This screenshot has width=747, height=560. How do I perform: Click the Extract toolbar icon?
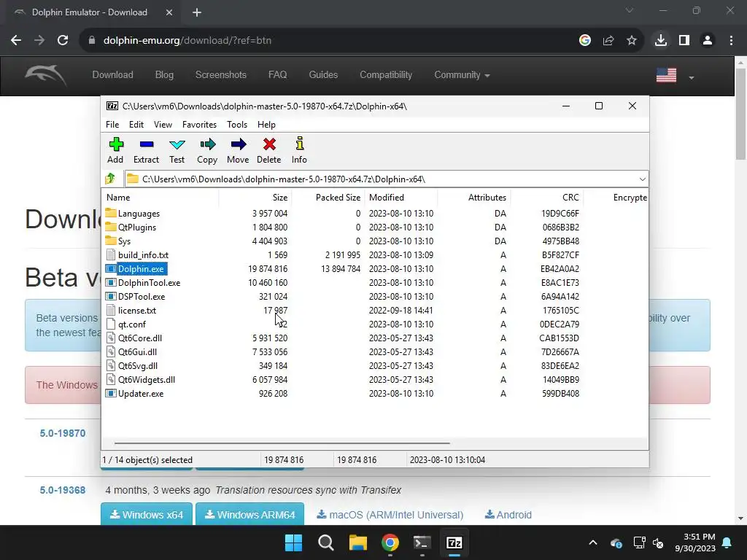(146, 150)
